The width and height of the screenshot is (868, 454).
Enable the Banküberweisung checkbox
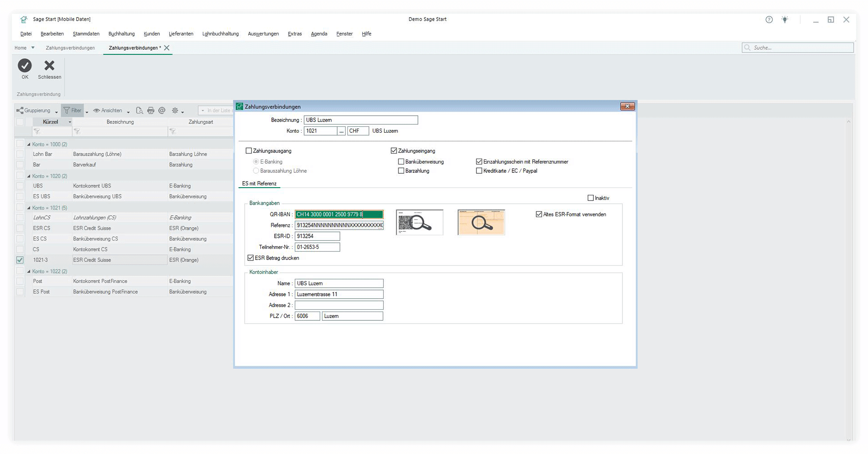[401, 162]
